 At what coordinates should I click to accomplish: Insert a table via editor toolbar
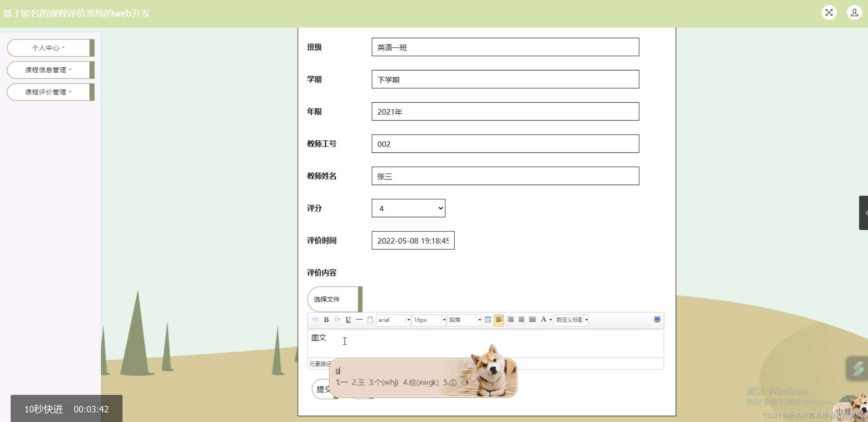coord(488,320)
